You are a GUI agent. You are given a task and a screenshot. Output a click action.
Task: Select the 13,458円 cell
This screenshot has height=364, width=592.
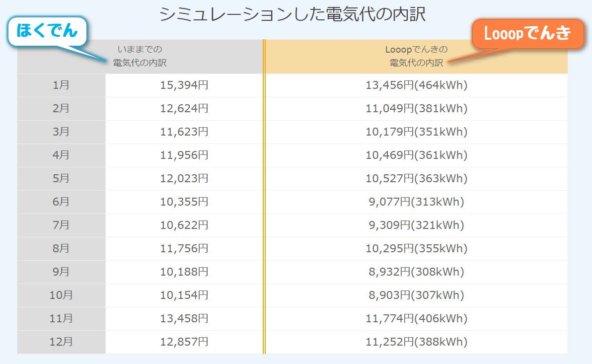coord(184,319)
